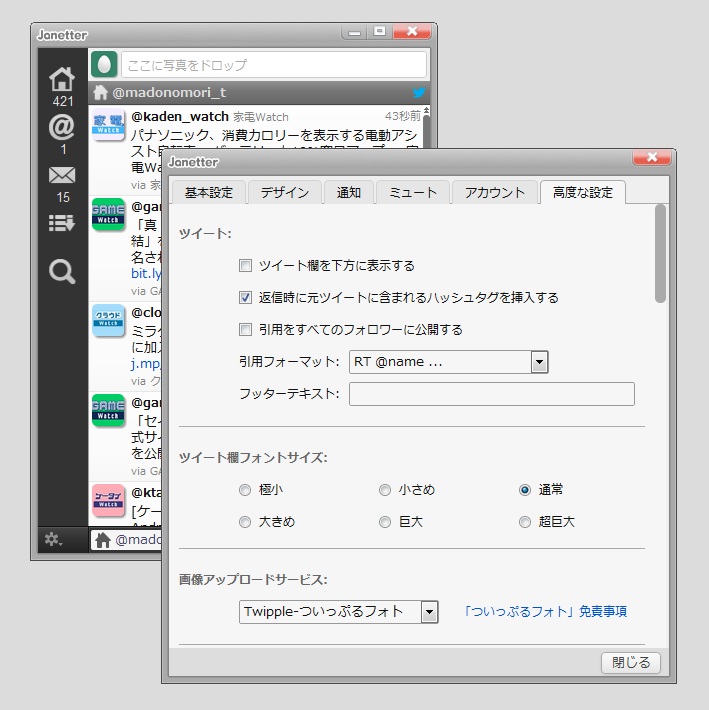
Task: Enable 引用をすべてのフォロワーに公開する checkbox
Action: coord(245,330)
